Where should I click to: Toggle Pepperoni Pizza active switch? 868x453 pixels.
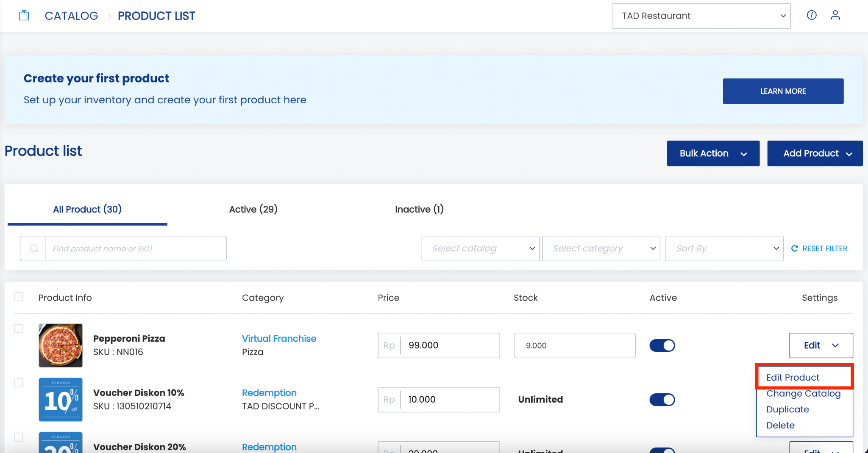coord(662,345)
